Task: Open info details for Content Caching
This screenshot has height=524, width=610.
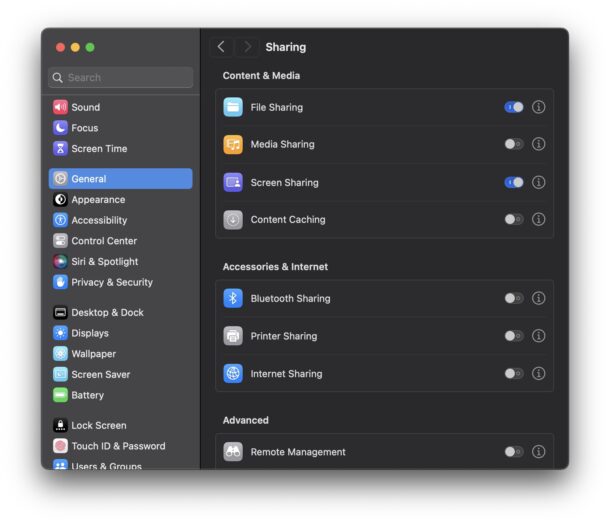Action: tap(539, 219)
